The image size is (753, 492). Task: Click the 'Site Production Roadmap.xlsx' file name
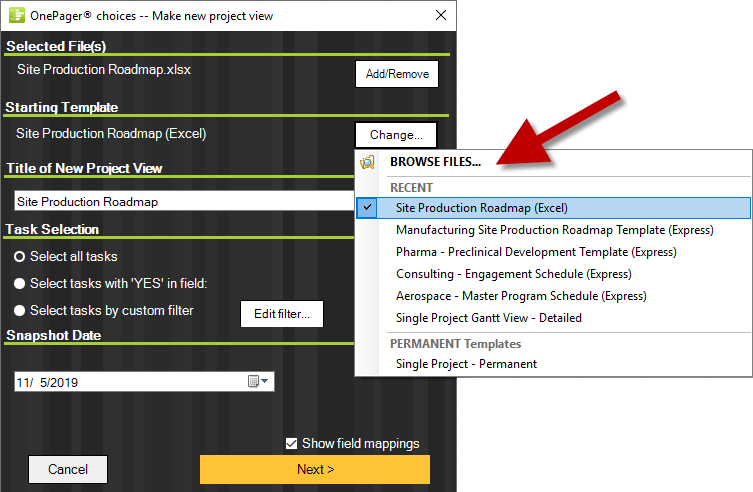pyautogui.click(x=104, y=70)
